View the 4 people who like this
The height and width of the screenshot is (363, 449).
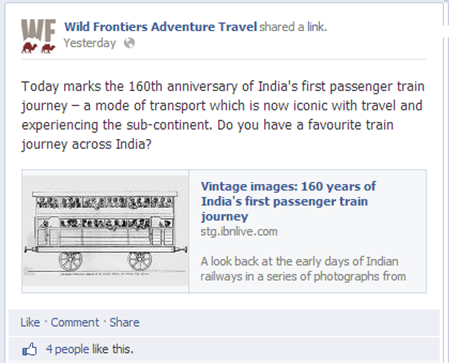click(x=67, y=349)
